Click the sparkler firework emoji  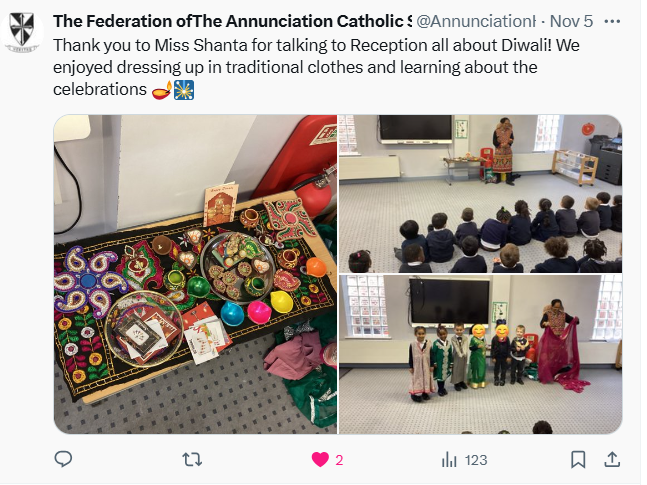pos(184,90)
